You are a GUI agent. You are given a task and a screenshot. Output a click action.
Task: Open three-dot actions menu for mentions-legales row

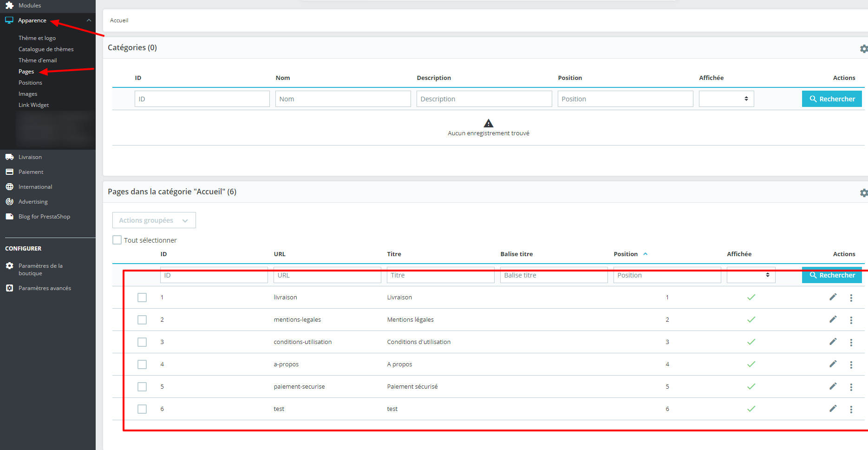pos(851,320)
